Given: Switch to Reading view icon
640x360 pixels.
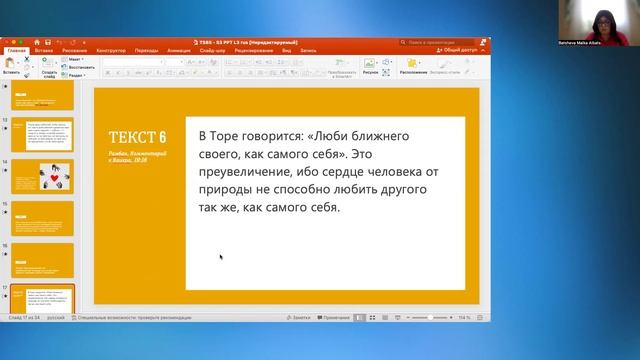Looking at the screenshot, I should (385, 317).
